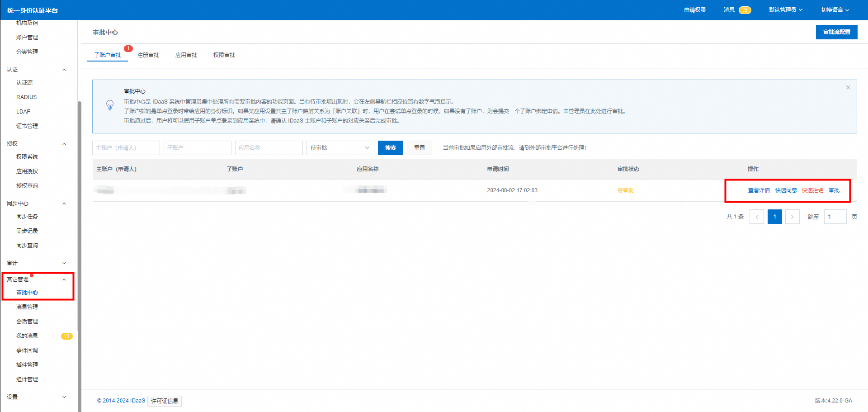Click 快速同意 link in the table row

tap(786, 190)
